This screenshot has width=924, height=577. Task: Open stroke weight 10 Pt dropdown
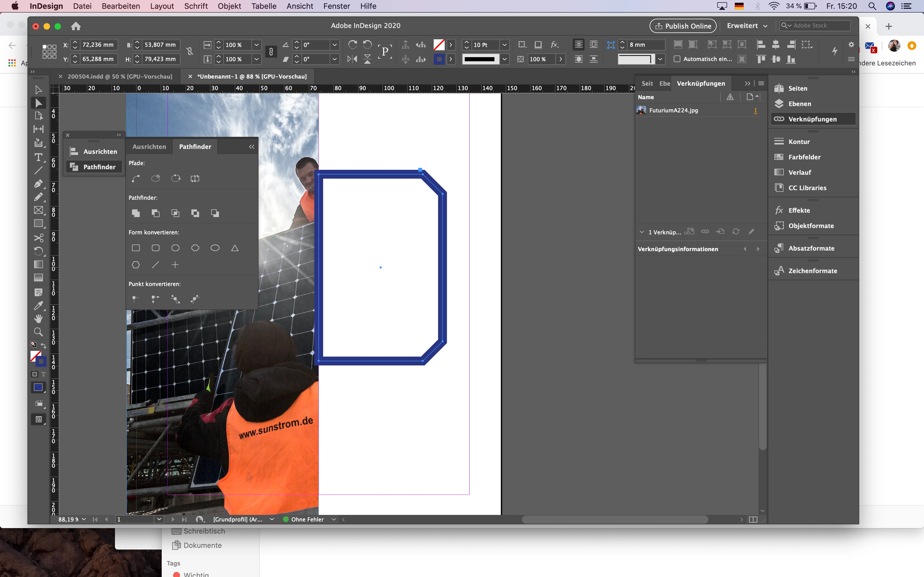click(x=504, y=45)
